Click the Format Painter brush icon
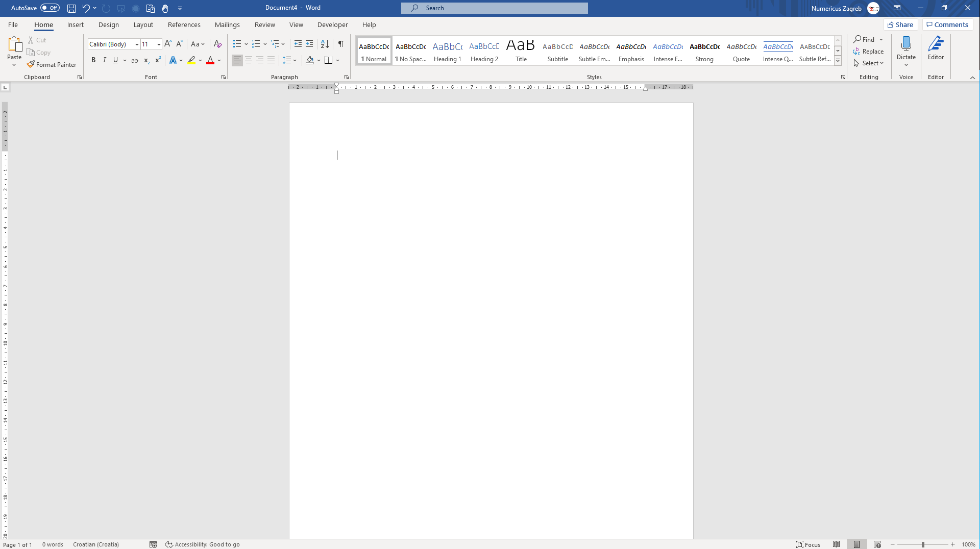 point(31,65)
